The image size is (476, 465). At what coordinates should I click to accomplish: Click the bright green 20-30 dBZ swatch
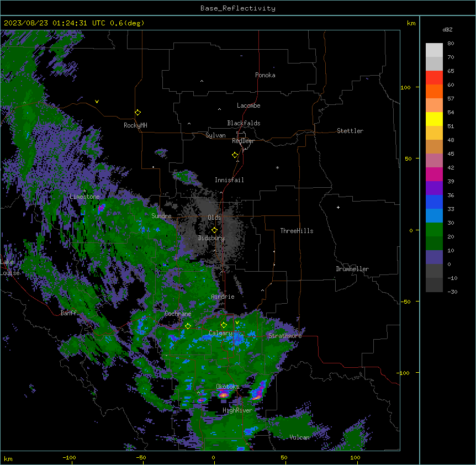click(x=434, y=230)
